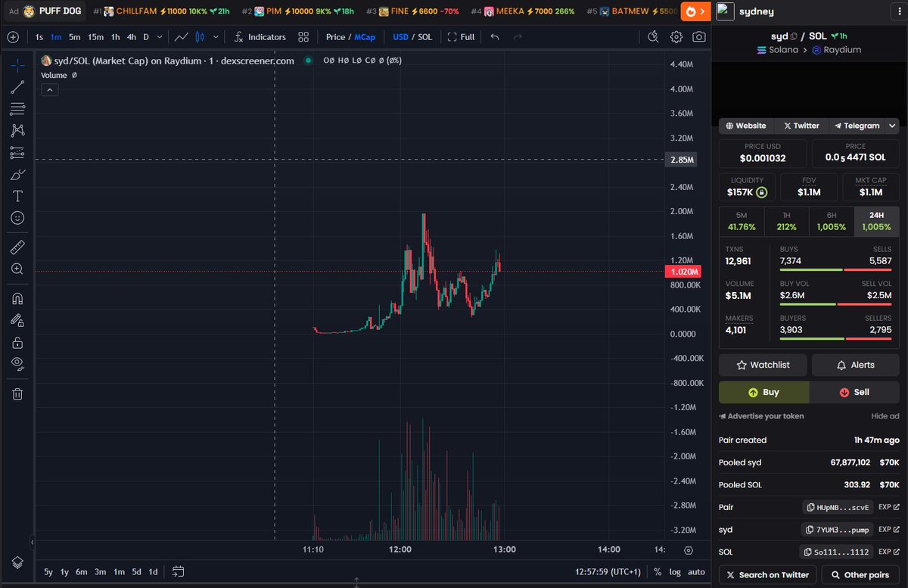Open the token Twitter link
This screenshot has height=588, width=908.
[801, 126]
